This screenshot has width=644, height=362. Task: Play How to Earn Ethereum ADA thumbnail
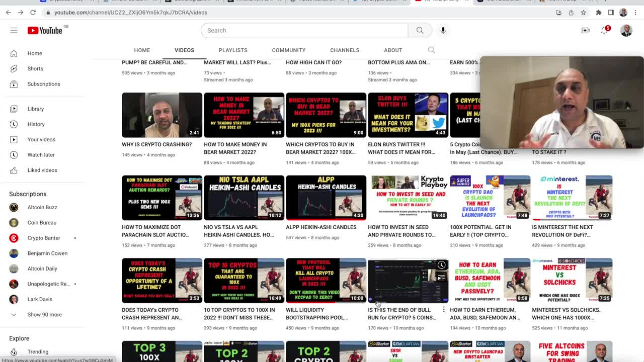coord(490,281)
